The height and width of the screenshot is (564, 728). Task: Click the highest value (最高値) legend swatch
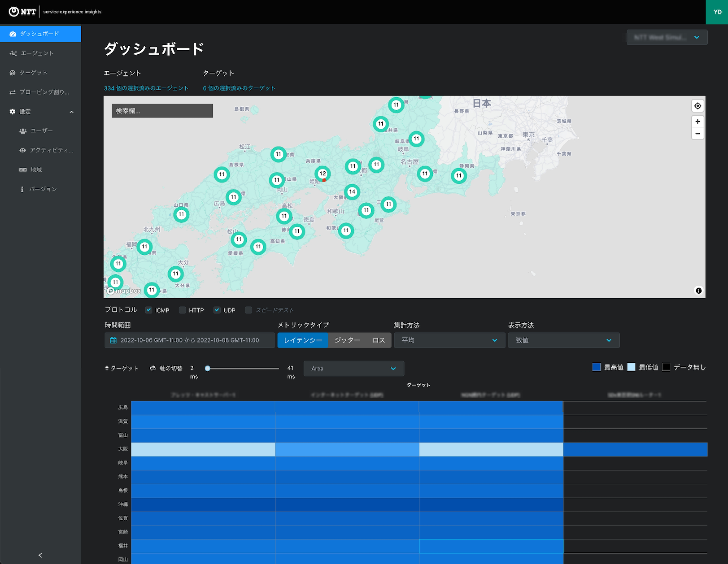coord(596,367)
